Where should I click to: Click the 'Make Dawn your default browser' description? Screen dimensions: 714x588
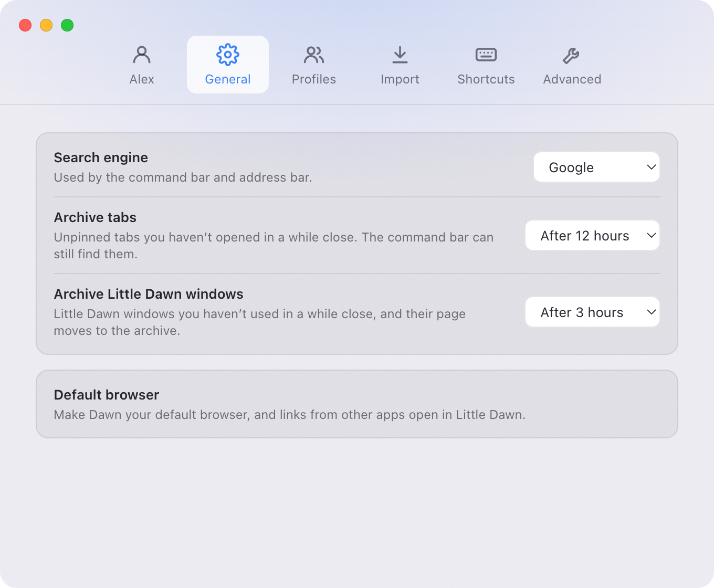click(290, 415)
